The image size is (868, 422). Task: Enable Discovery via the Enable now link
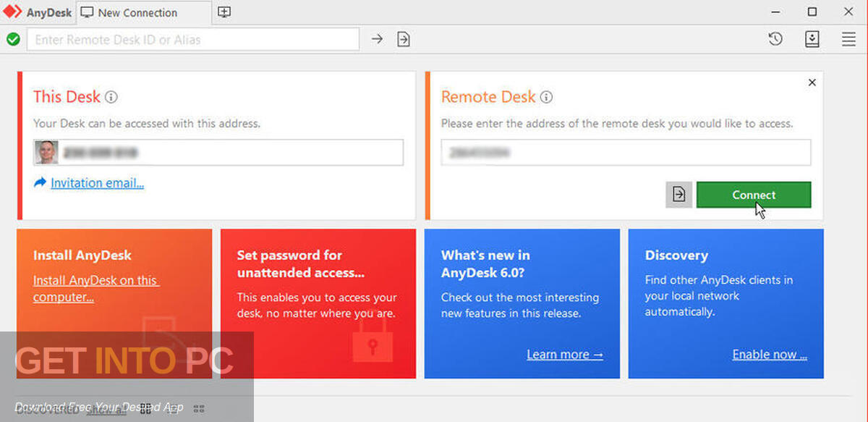click(x=769, y=354)
